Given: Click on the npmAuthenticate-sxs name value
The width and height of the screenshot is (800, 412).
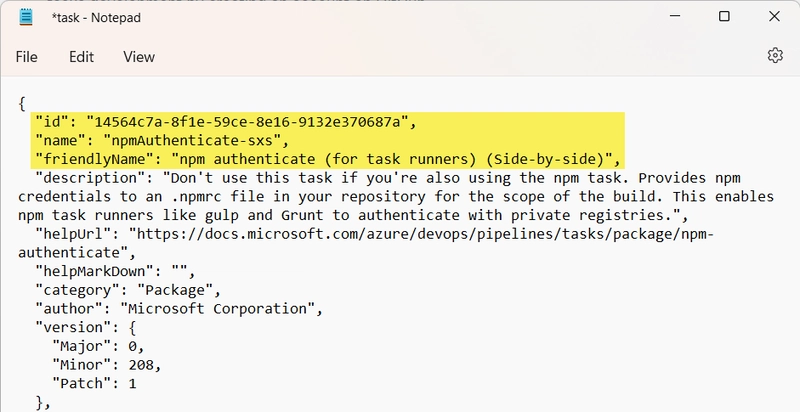Looking at the screenshot, I should tap(192, 141).
